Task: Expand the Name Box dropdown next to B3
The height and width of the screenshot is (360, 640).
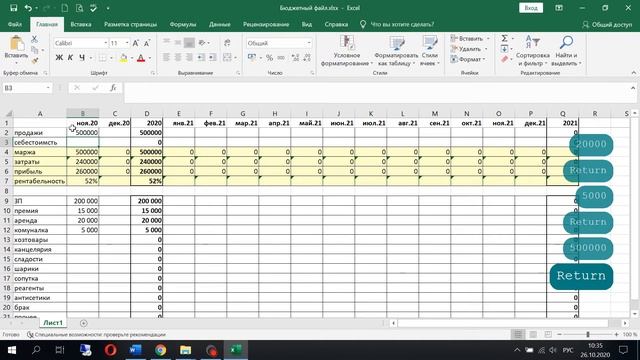Action: click(x=48, y=88)
